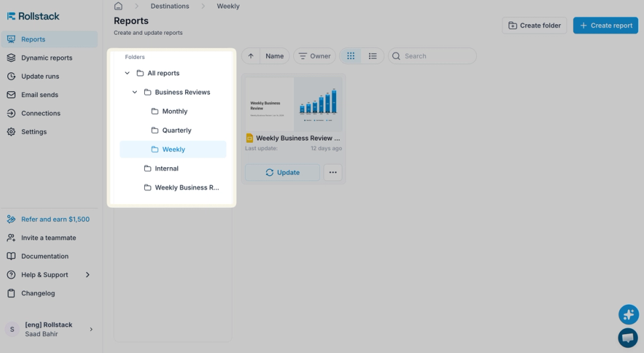Click the Create report button
Screen dimensions: 644x353
(x=605, y=26)
